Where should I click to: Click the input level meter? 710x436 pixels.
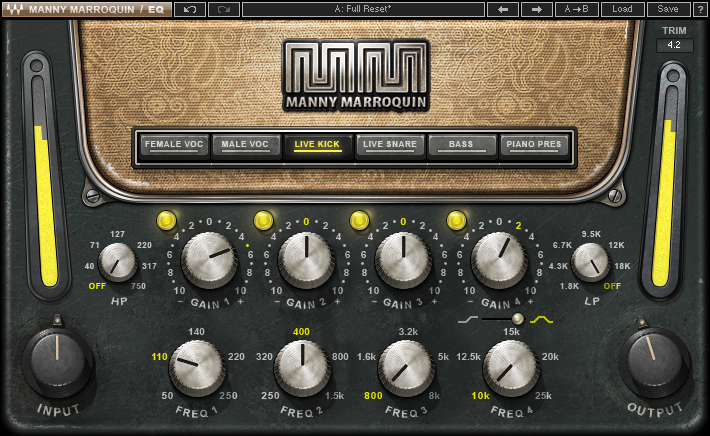[45, 181]
